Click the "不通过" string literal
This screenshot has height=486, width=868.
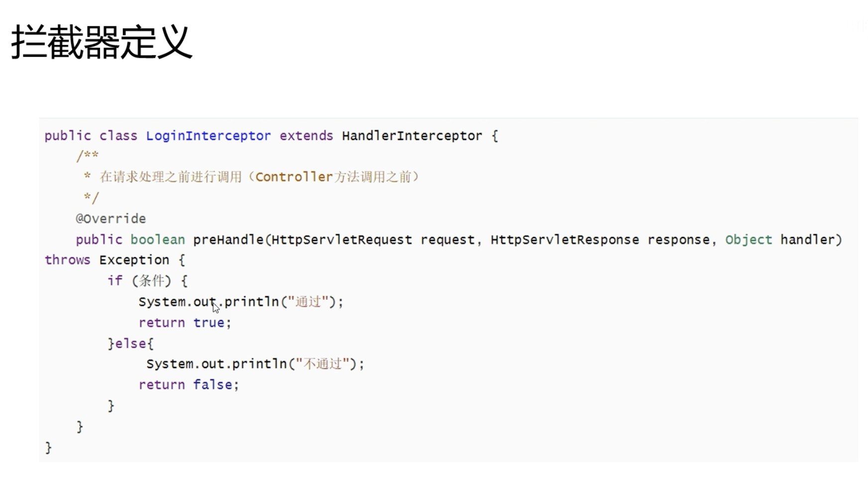pyautogui.click(x=323, y=364)
